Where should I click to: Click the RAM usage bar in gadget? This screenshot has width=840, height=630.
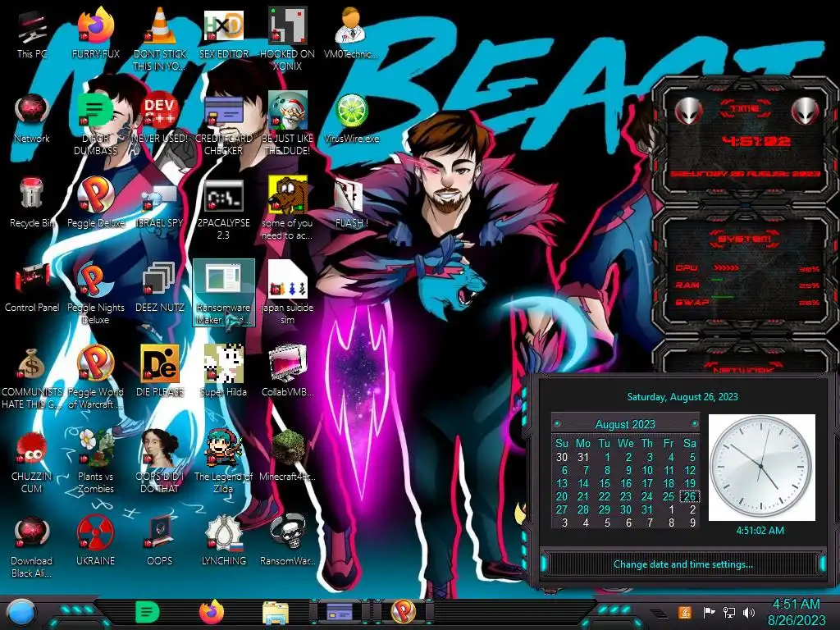pyautogui.click(x=717, y=280)
